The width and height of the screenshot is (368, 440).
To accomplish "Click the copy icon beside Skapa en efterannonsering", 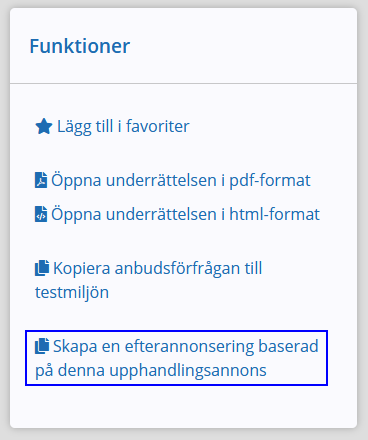I will pyautogui.click(x=42, y=346).
